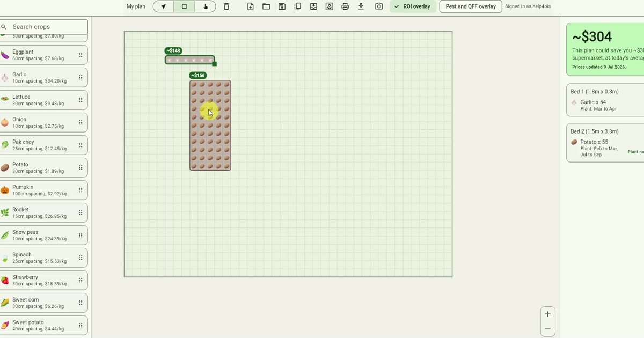This screenshot has height=338, width=644.
Task: Click the save floppy disk icon
Action: coord(282,6)
